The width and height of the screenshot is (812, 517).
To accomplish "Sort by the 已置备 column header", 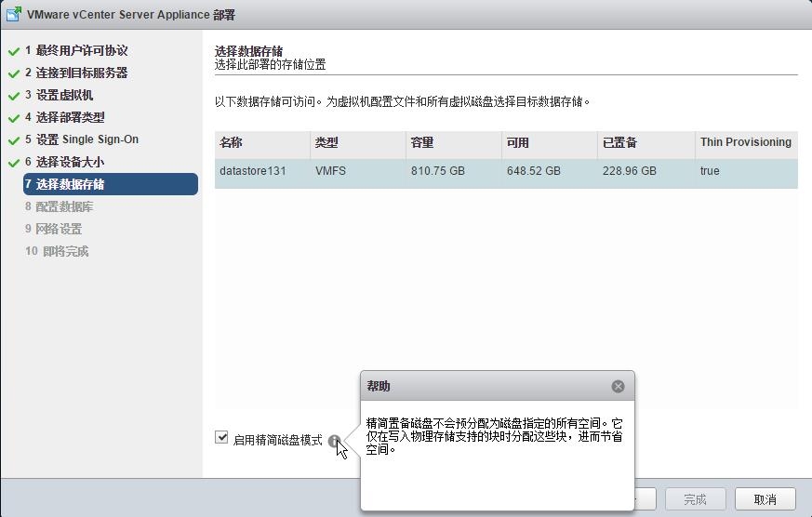I will 646,143.
